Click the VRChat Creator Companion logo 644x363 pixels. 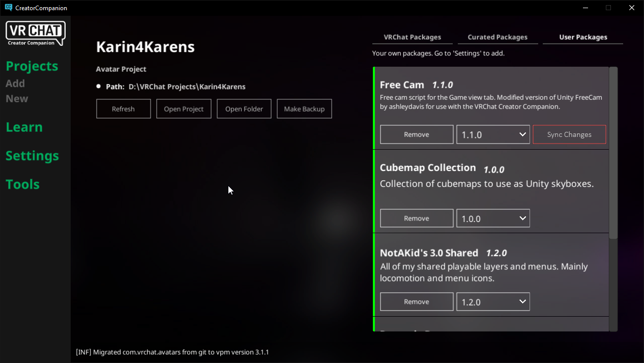(x=35, y=34)
